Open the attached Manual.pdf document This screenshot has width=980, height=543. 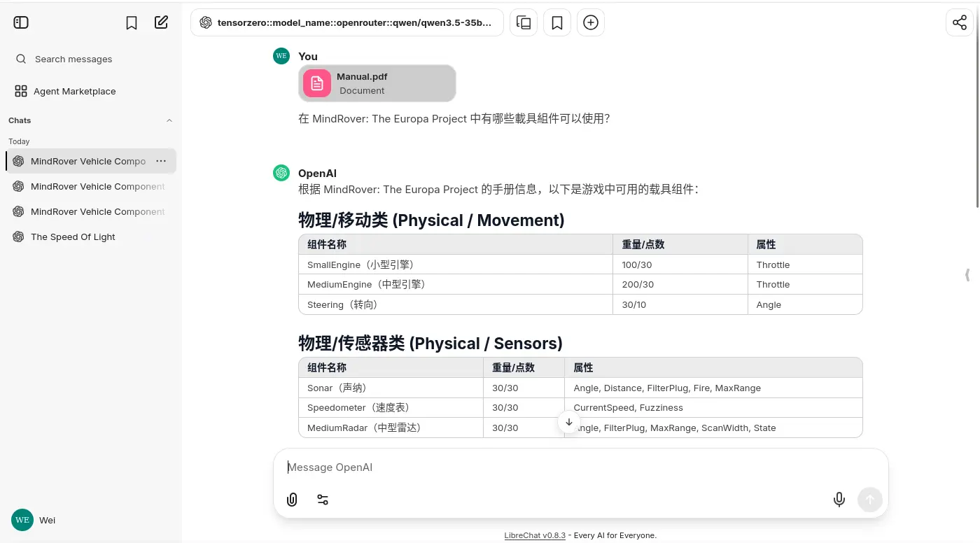coord(377,83)
